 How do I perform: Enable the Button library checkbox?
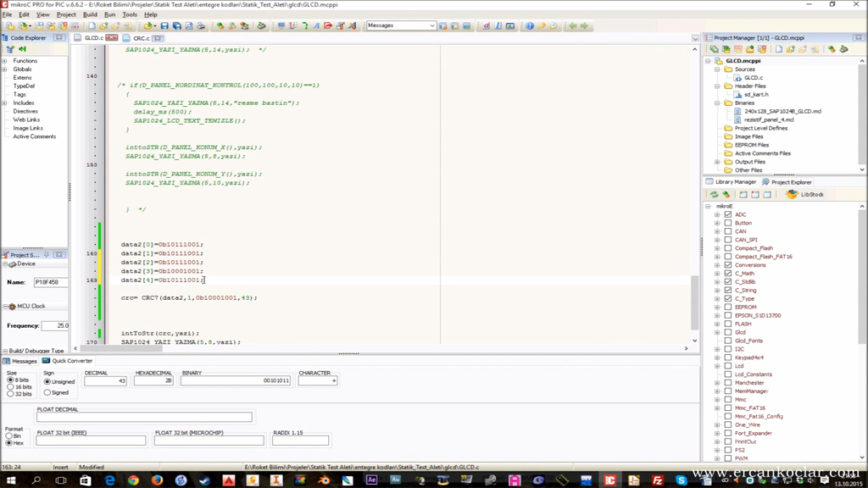tap(728, 223)
